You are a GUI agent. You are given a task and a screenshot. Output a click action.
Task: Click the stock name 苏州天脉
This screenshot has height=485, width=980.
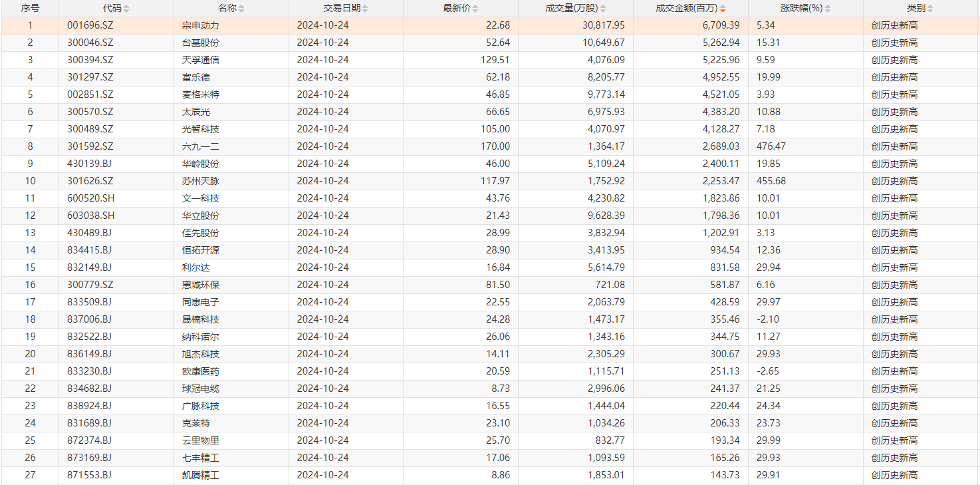click(201, 181)
